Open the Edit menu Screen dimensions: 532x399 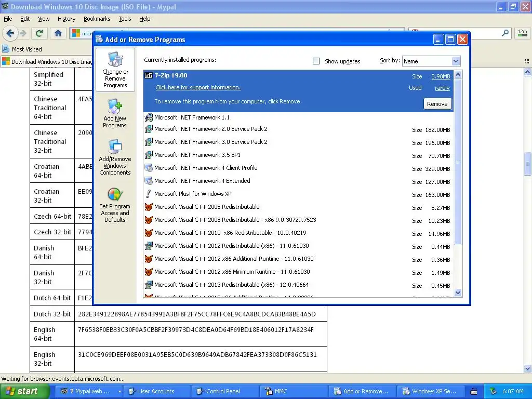(25, 19)
